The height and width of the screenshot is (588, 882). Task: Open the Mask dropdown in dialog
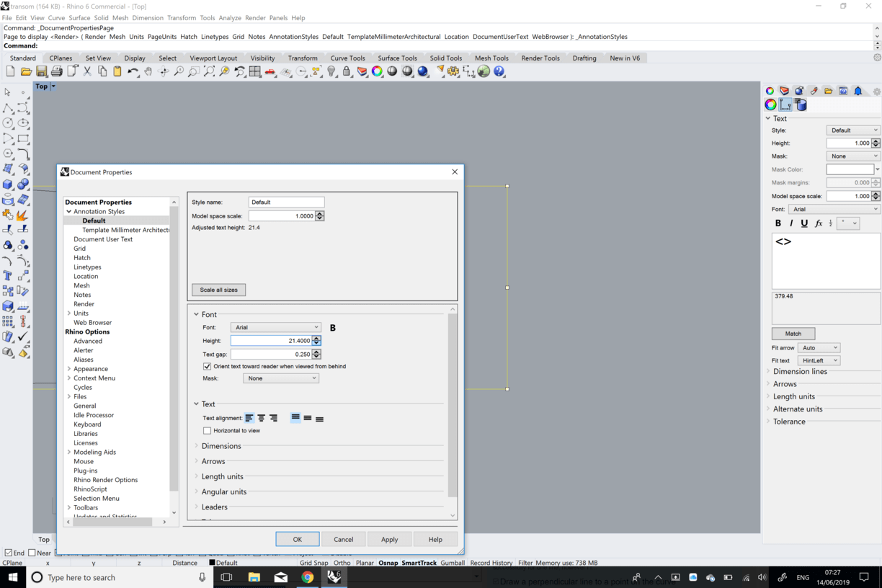(280, 378)
